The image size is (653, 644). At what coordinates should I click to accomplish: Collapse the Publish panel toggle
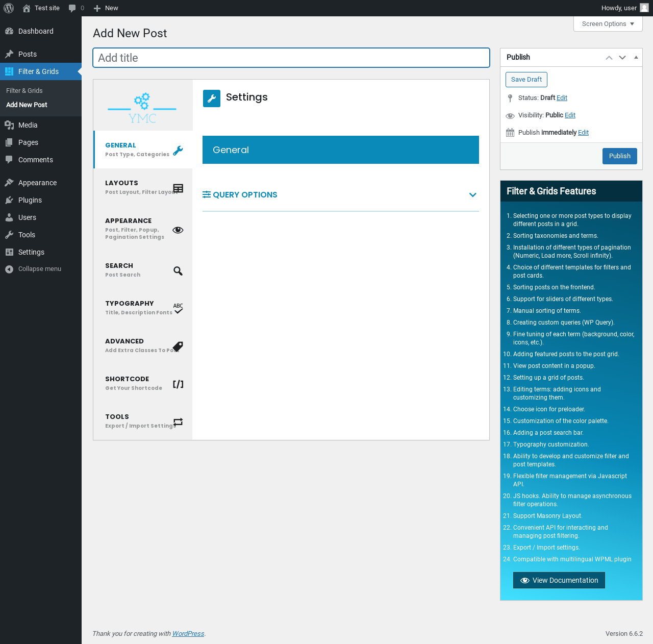coord(636,57)
